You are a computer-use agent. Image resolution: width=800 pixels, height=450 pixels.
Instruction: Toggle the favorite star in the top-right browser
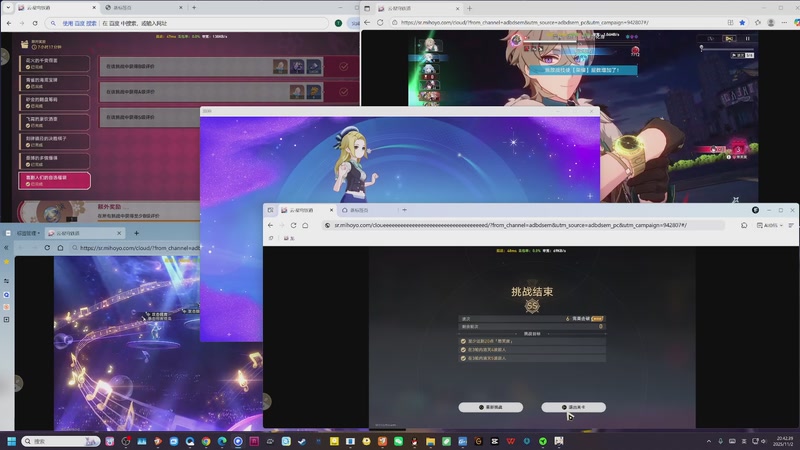(742, 22)
